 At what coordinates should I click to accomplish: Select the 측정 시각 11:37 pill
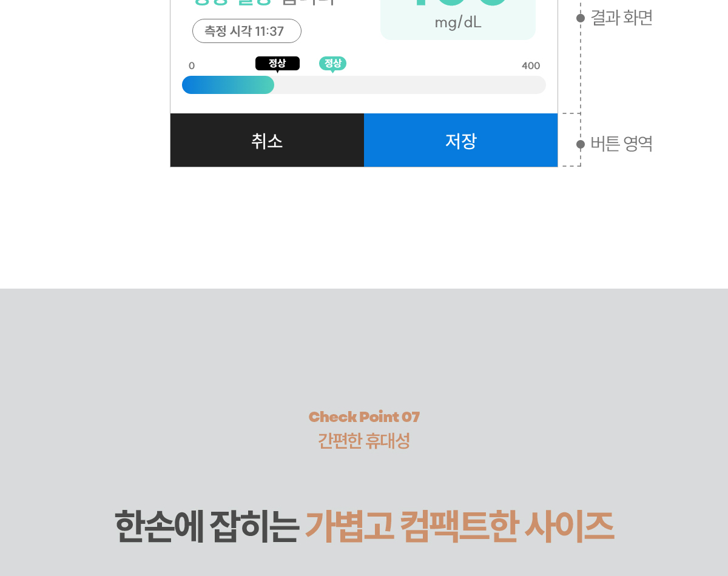click(247, 31)
